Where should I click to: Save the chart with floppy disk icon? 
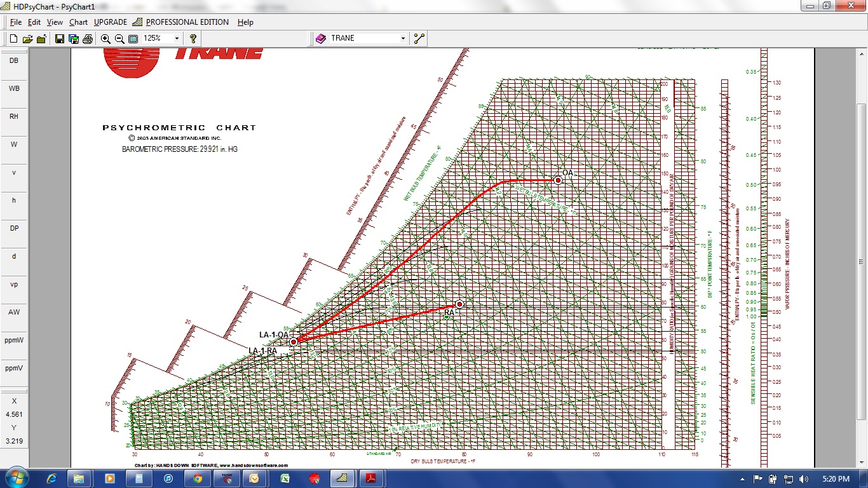coord(59,39)
